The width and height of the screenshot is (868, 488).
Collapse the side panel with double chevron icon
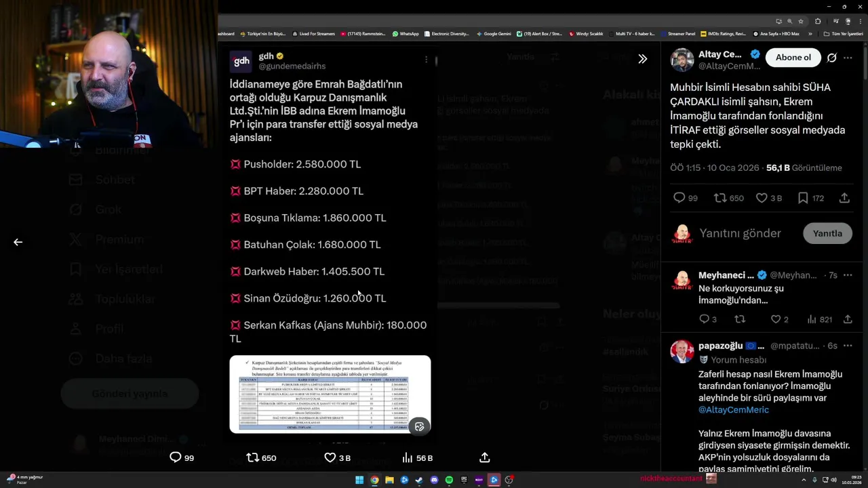tap(642, 59)
